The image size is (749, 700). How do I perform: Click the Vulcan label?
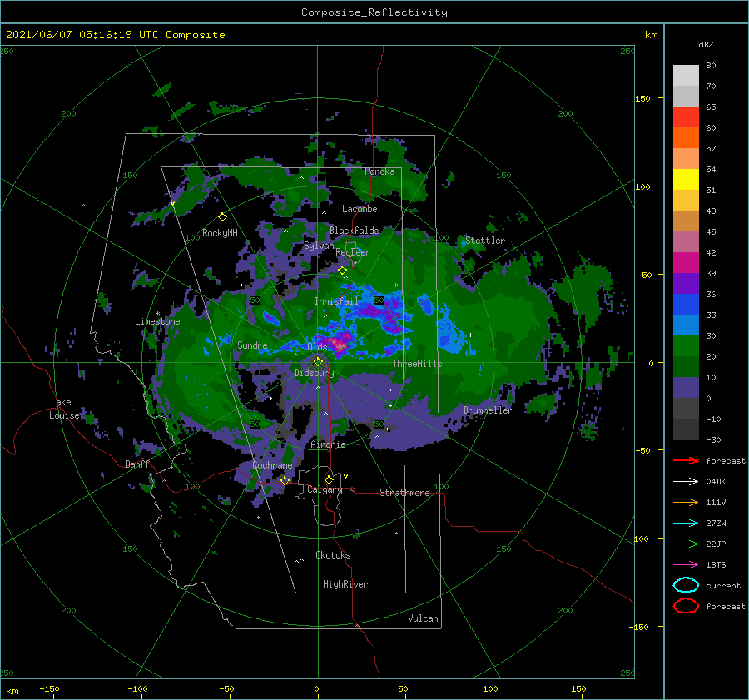coord(424,618)
